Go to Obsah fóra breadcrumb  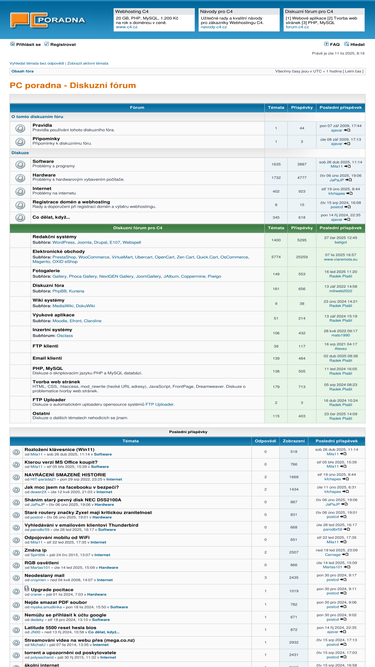[x=23, y=71]
